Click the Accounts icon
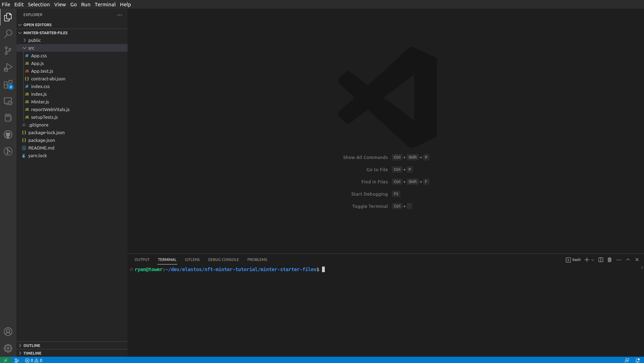This screenshot has width=644, height=363. [8, 332]
